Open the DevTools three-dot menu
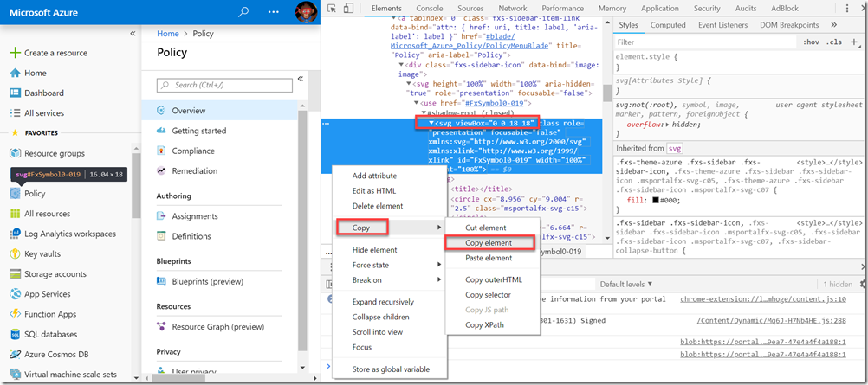The image size is (868, 385). point(847,9)
